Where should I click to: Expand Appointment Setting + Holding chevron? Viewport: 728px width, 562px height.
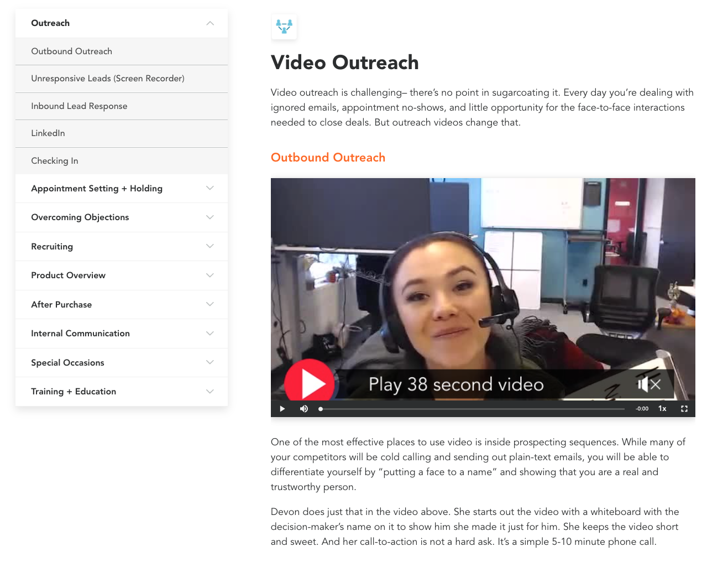tap(210, 188)
